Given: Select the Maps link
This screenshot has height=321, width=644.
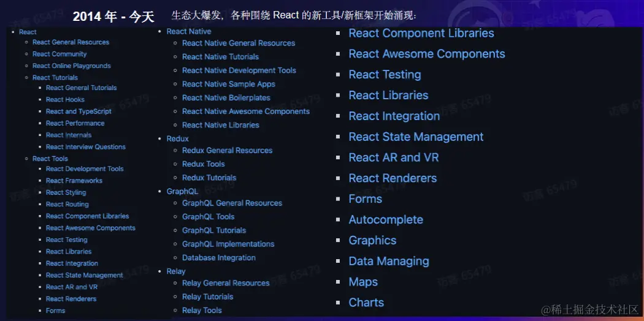Looking at the screenshot, I should click(x=363, y=282).
